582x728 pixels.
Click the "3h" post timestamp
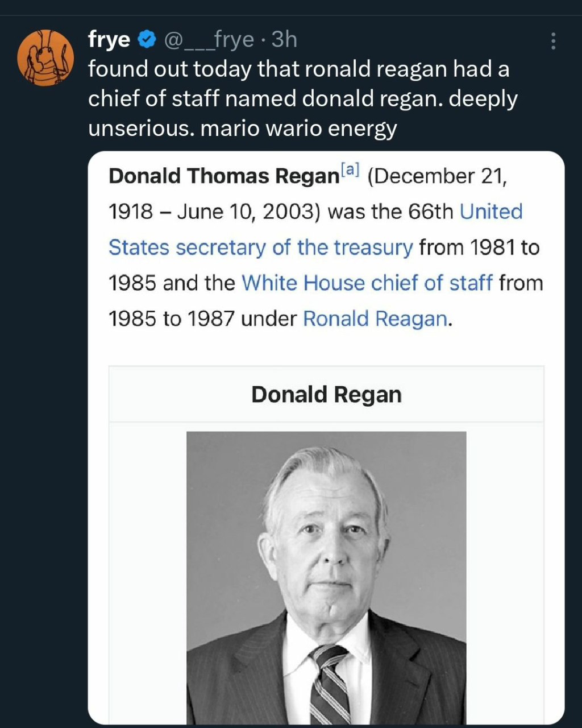click(x=284, y=40)
